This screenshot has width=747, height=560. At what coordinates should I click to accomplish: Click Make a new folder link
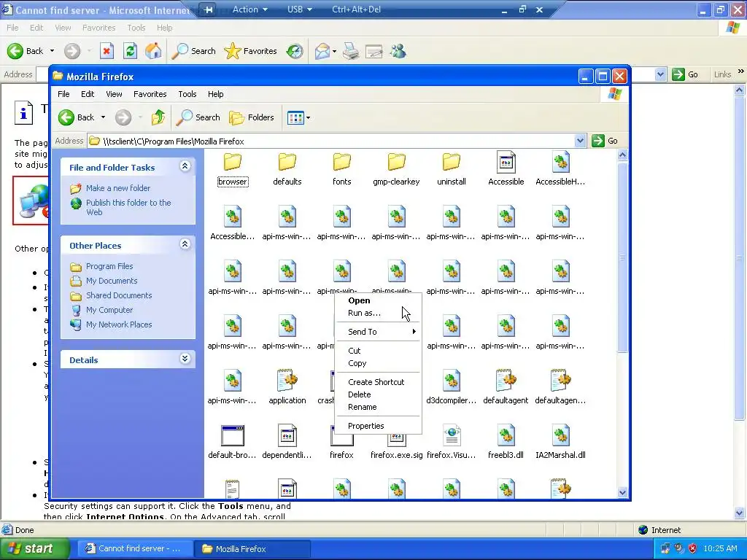click(118, 188)
